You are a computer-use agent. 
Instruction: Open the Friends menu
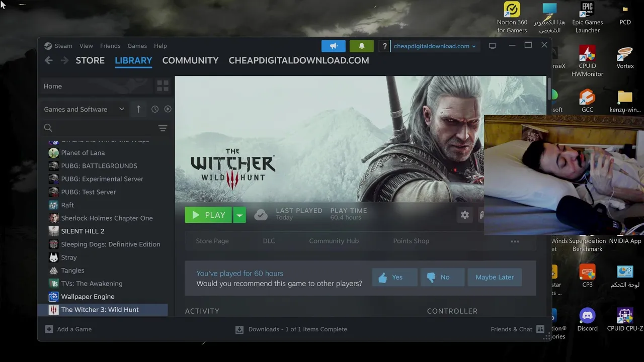110,46
